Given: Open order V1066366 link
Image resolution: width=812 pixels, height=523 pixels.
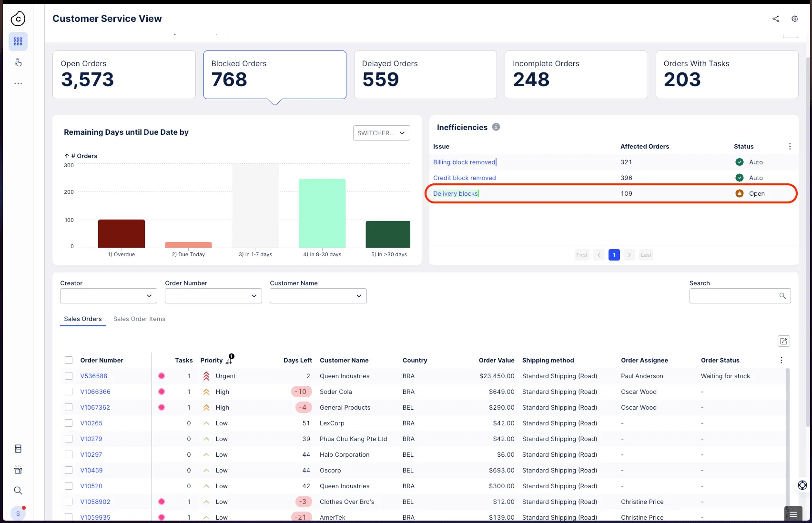Looking at the screenshot, I should tap(95, 392).
